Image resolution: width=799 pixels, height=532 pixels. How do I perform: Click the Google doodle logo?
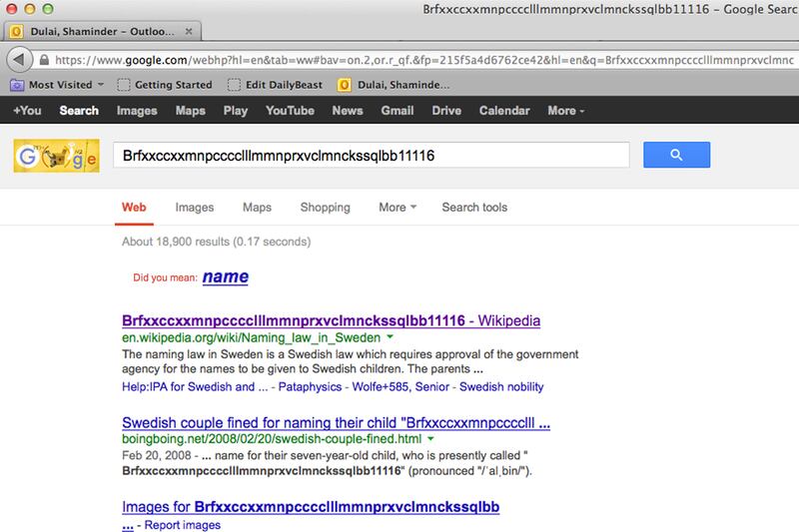pos(57,156)
